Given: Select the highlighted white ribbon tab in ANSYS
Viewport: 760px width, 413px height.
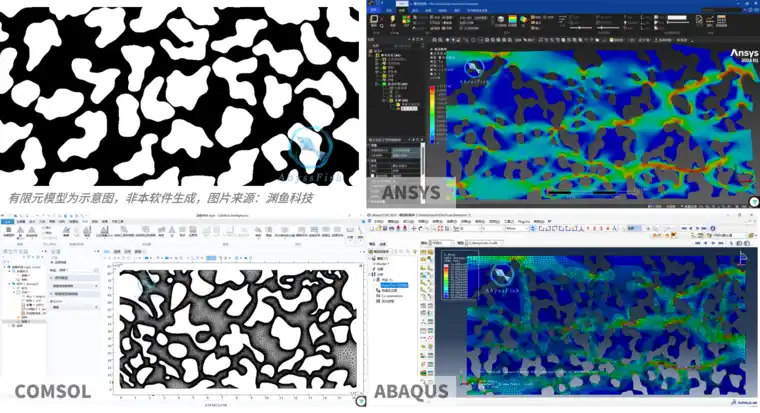Looking at the screenshot, I should pos(402,3).
